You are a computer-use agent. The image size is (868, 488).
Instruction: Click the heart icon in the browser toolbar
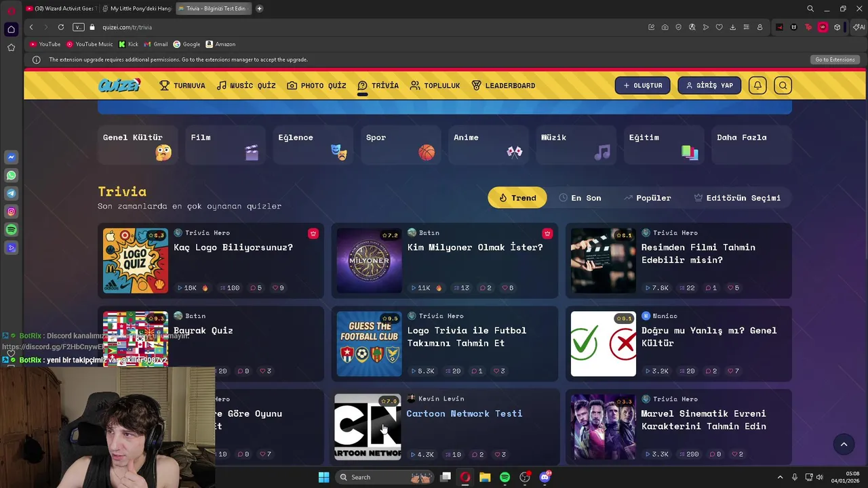pos(719,27)
